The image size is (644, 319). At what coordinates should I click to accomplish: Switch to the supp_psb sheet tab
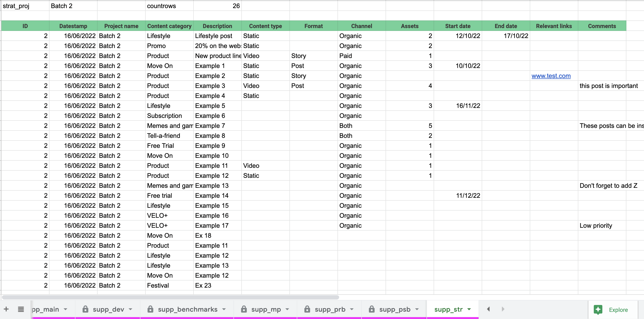394,309
